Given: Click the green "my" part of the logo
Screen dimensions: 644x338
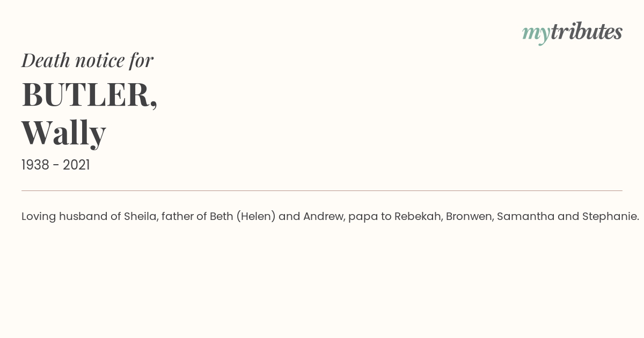Looking at the screenshot, I should pos(536,35).
